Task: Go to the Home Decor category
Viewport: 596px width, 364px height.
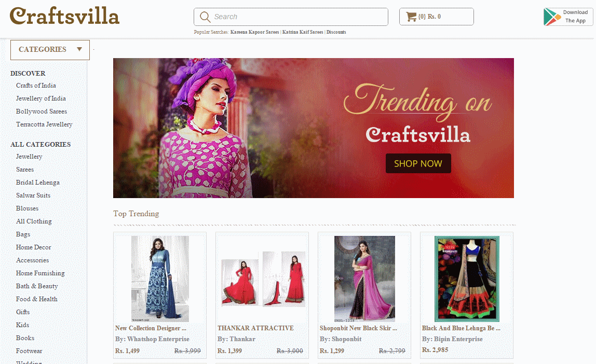Action: [x=33, y=247]
